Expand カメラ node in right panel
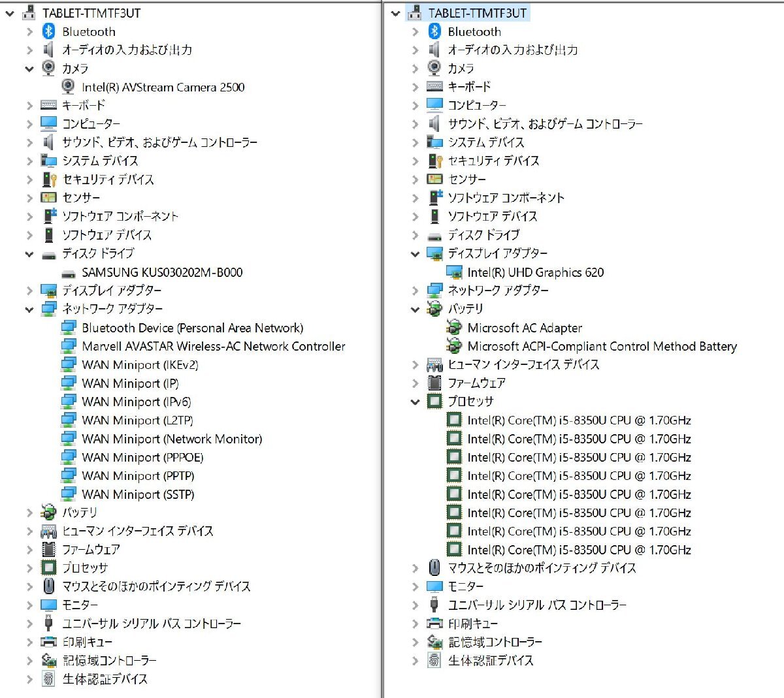 coord(415,68)
